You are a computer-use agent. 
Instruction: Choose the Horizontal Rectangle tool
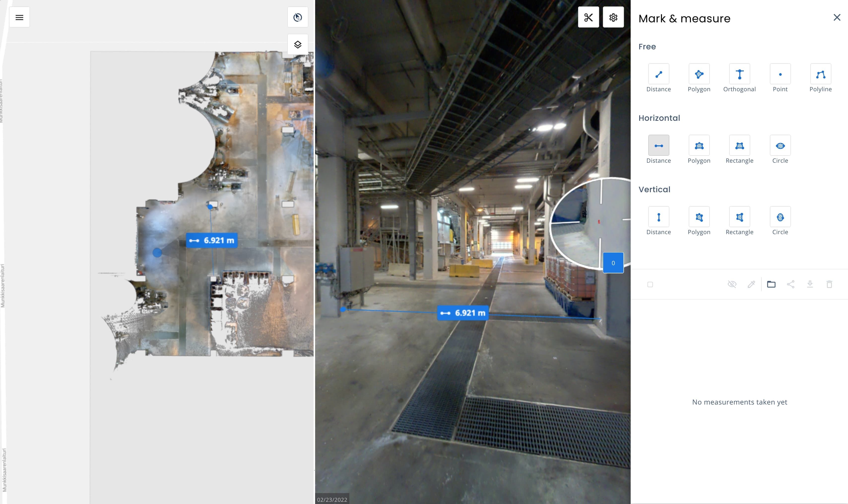pyautogui.click(x=739, y=145)
